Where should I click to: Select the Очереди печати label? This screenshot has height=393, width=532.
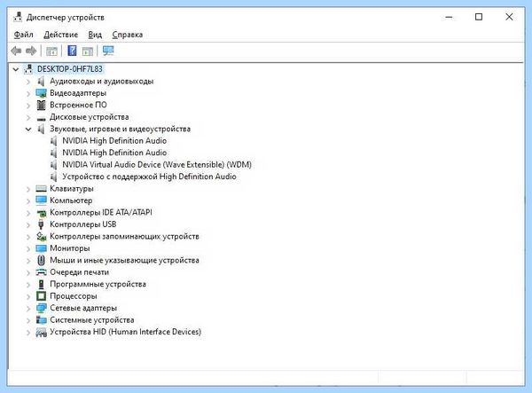tap(80, 272)
